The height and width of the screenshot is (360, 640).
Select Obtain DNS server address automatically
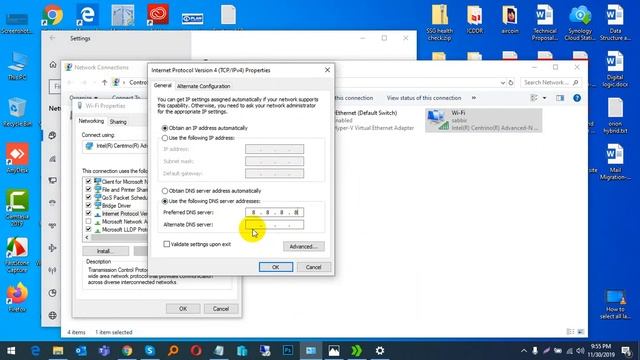165,191
